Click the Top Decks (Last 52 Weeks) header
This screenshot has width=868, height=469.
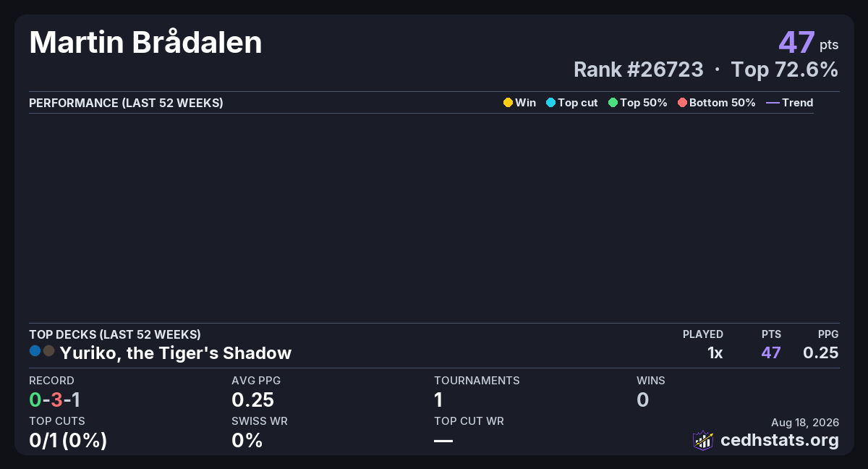(115, 334)
